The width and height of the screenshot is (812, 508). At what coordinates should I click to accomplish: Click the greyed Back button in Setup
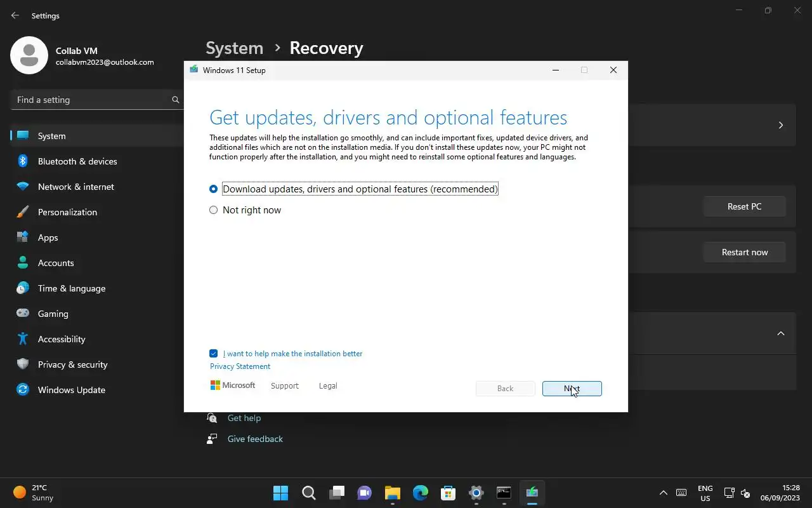click(x=506, y=389)
